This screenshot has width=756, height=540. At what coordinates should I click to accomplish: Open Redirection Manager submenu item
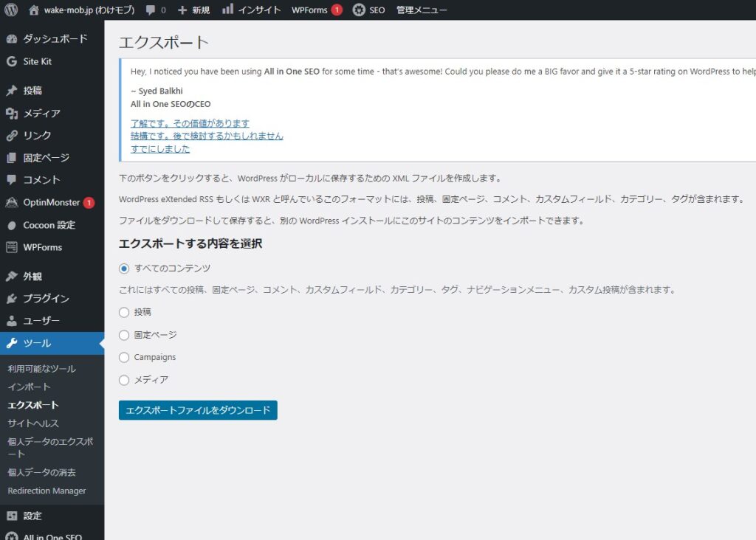pyautogui.click(x=47, y=491)
